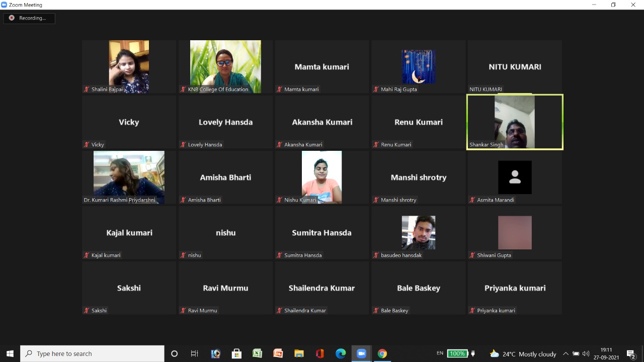This screenshot has height=362, width=644.
Task: Switch to Zoom taskbar icon
Action: (x=361, y=353)
